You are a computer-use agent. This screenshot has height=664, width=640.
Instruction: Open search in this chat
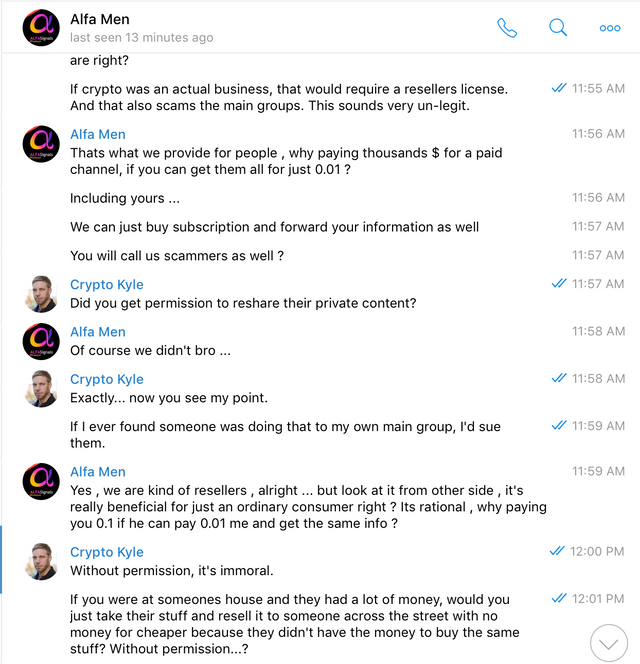(x=558, y=28)
